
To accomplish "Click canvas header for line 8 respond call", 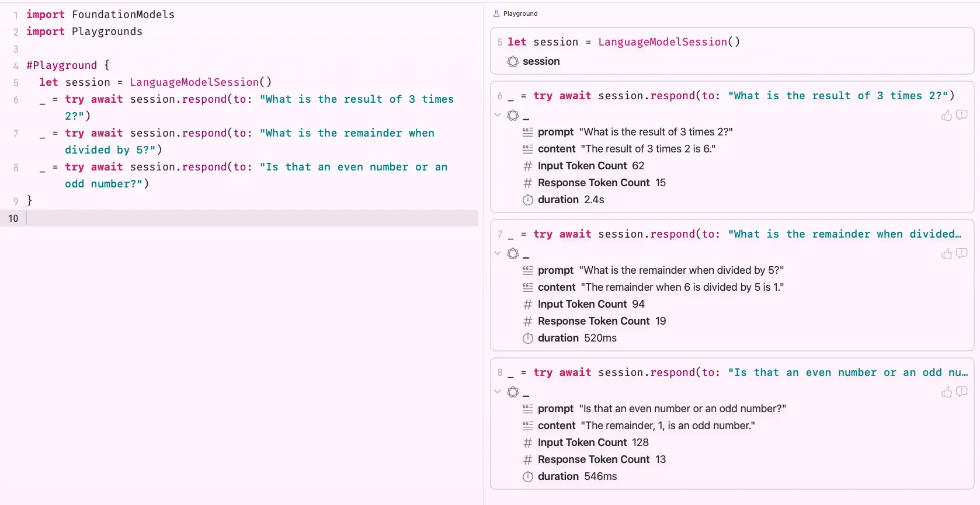I will coord(738,372).
